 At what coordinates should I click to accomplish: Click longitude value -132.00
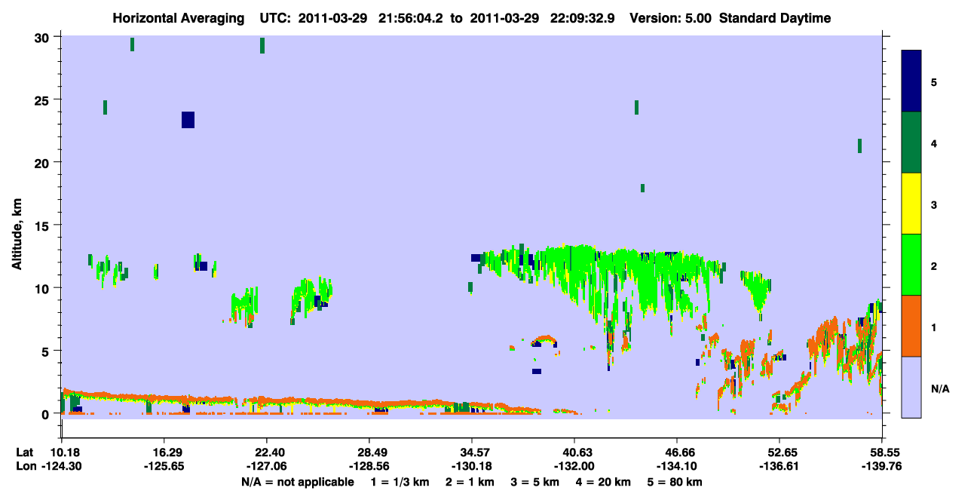point(574,467)
